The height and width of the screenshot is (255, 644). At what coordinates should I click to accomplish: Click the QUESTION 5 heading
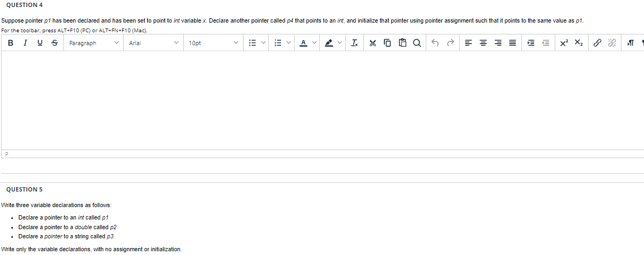click(x=24, y=189)
